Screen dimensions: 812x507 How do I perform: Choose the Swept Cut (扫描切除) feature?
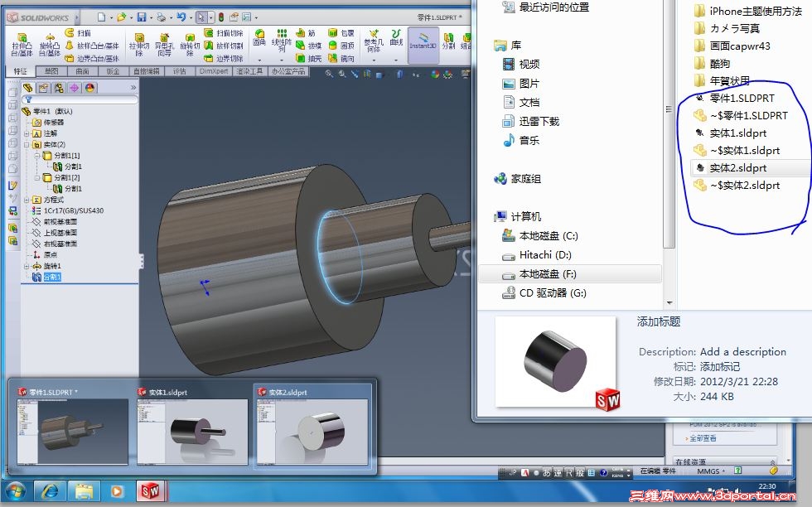pos(223,33)
